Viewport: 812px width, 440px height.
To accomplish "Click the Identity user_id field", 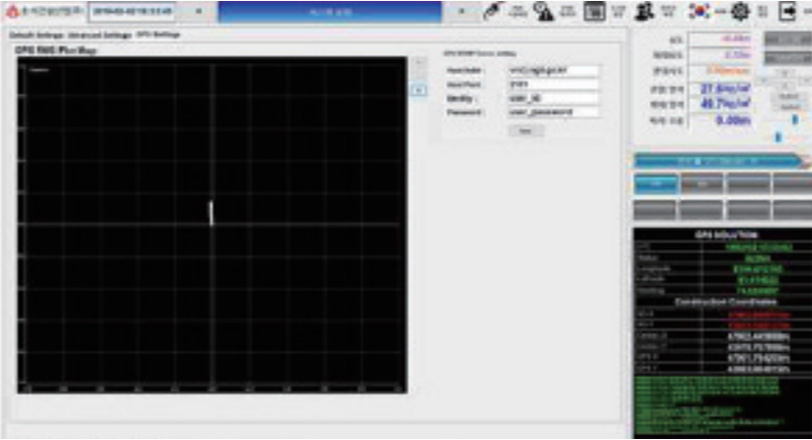I will [552, 99].
